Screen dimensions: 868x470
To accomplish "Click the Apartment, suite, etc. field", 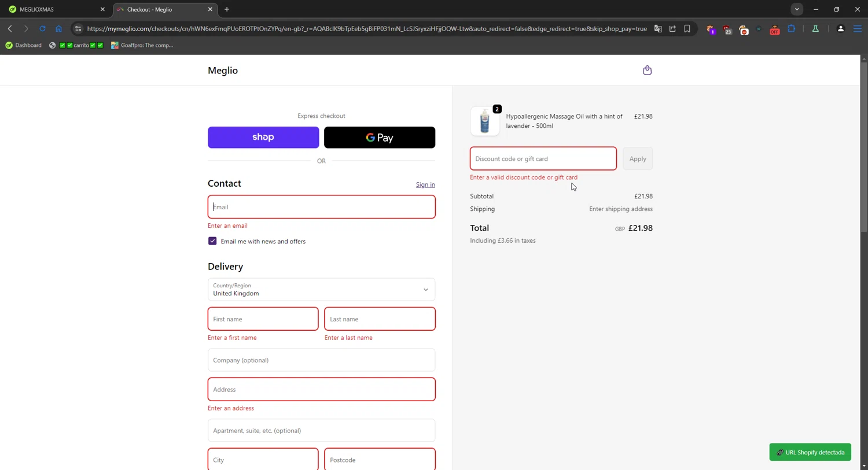I will click(322, 431).
